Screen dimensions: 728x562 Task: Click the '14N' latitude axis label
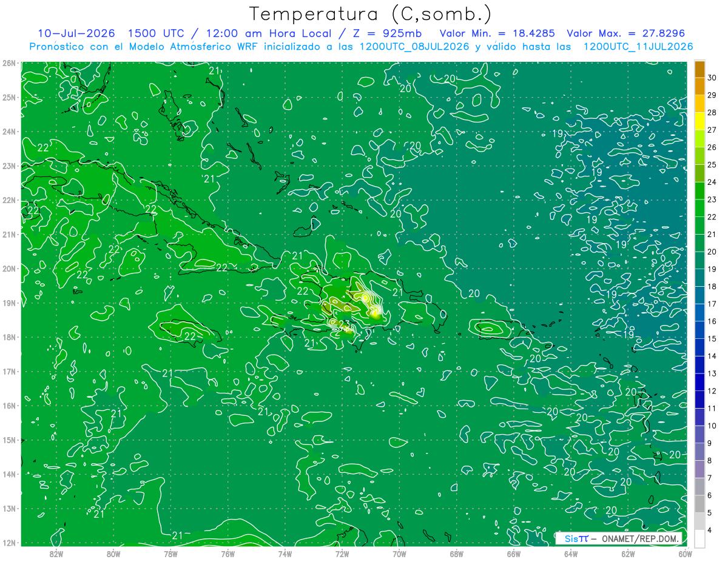coord(8,474)
